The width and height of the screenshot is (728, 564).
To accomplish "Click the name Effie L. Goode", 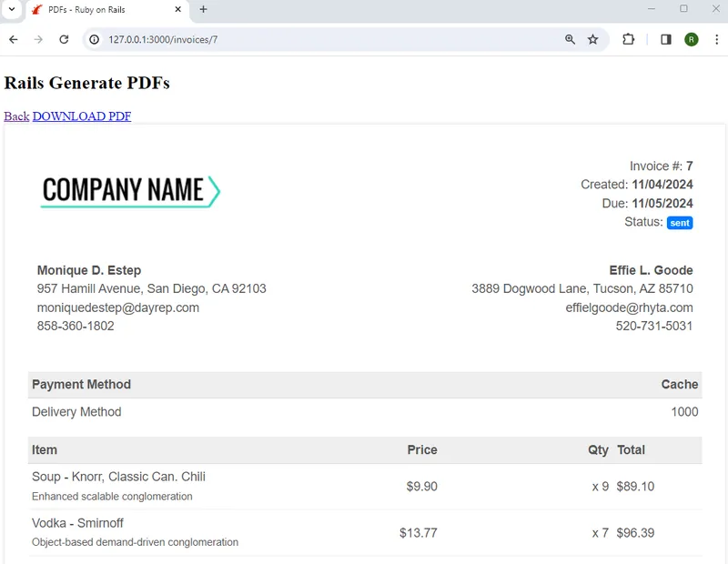I will pos(651,270).
